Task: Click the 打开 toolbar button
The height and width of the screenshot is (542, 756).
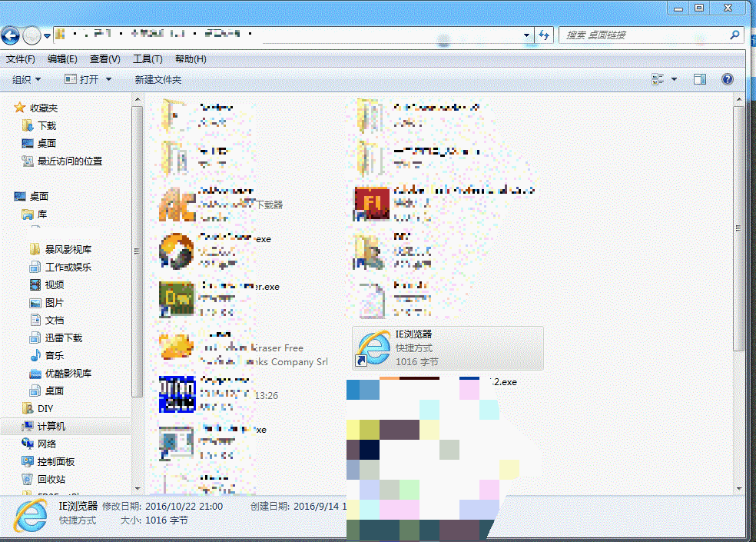Action: [x=82, y=80]
